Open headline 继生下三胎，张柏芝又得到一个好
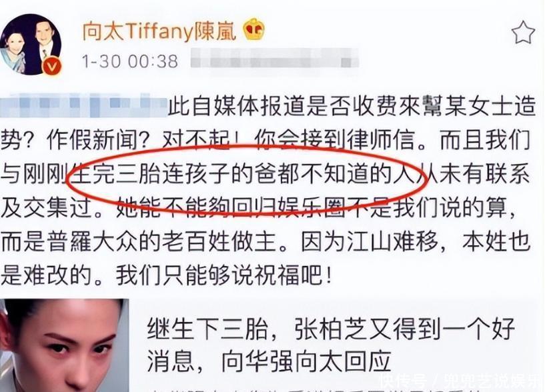Viewport: 547px width, 392px height. click(x=331, y=329)
